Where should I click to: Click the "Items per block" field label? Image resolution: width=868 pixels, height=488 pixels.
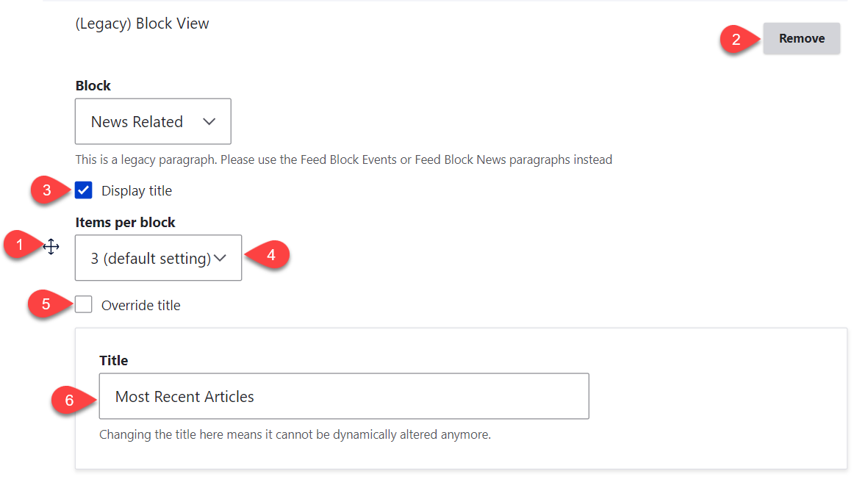(x=125, y=222)
